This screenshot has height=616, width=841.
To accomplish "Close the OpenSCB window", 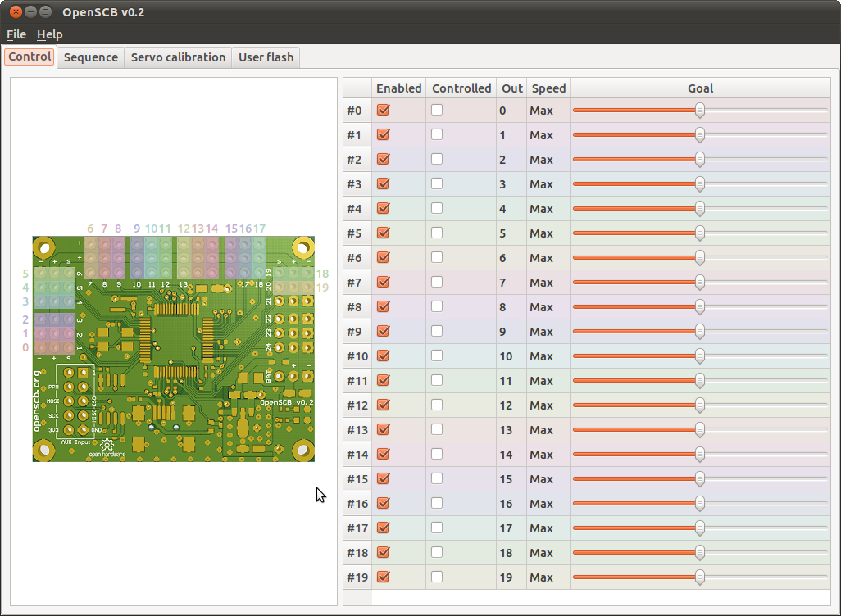I will coord(15,11).
